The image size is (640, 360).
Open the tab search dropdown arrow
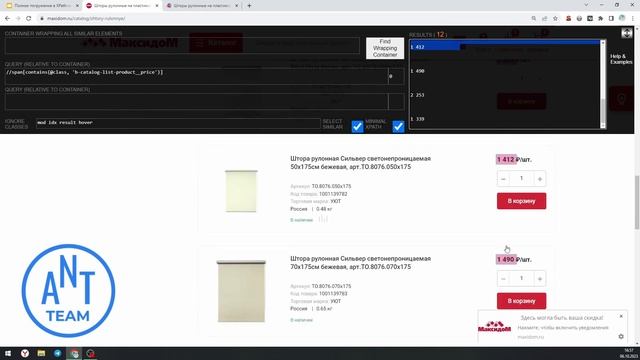click(x=586, y=5)
